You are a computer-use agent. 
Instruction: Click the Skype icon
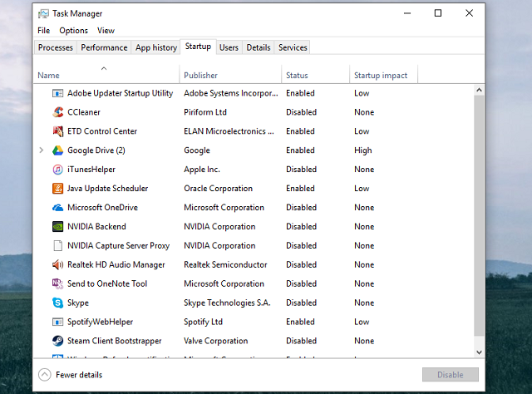[x=57, y=303]
